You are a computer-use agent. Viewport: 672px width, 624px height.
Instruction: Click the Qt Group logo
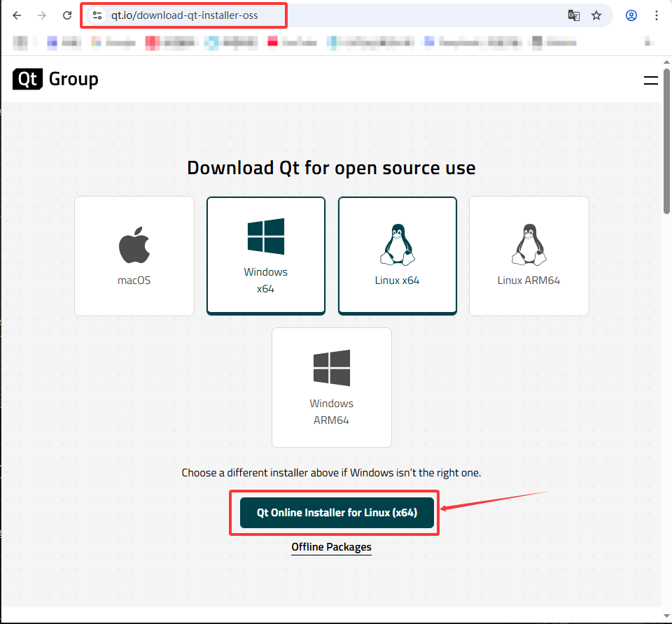click(x=55, y=79)
